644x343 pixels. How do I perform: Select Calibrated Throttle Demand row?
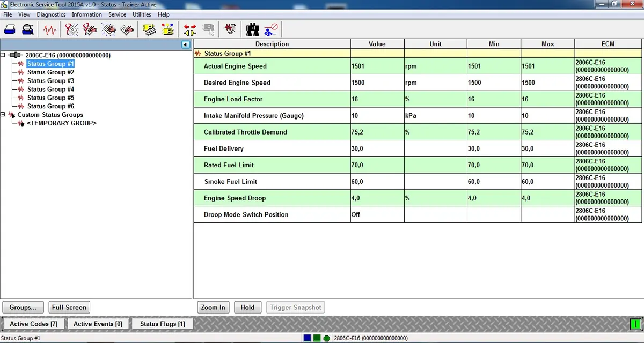[x=418, y=132]
